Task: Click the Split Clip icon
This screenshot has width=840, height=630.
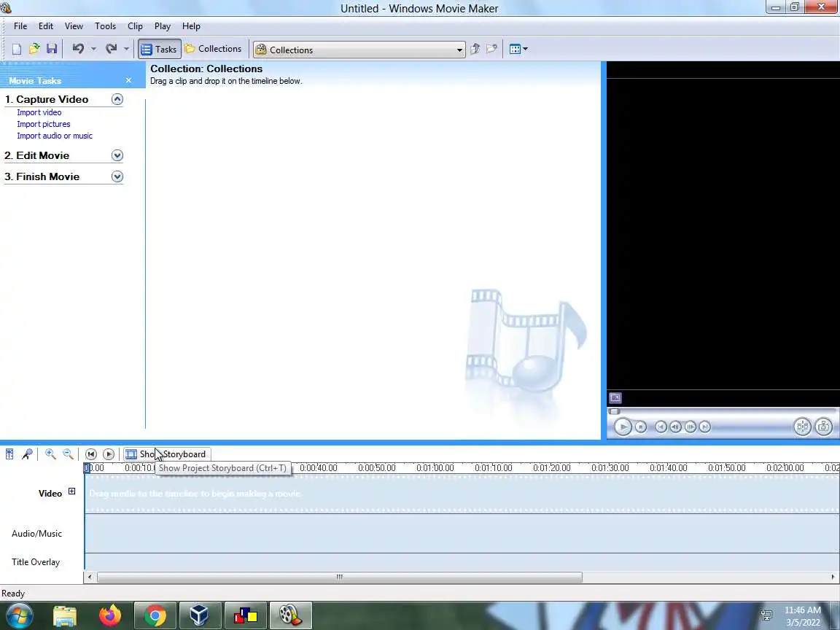Action: pos(802,427)
